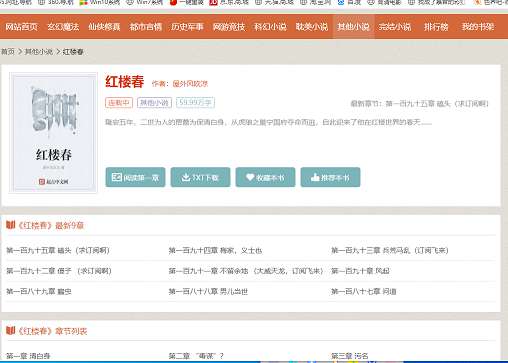Image resolution: width=508 pixels, height=363 pixels.
Task: Open chapter 第一百九十一章 不留余地
Action: pos(246,271)
